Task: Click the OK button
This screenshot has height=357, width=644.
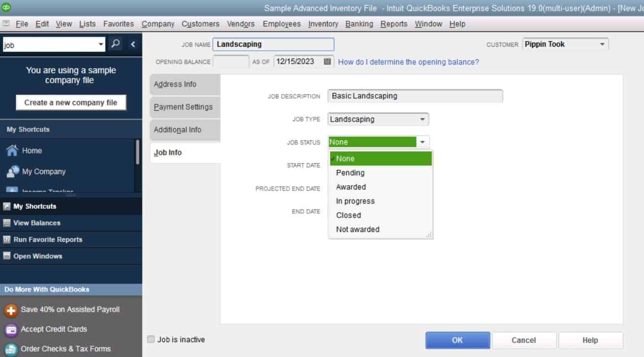Action: (x=458, y=340)
